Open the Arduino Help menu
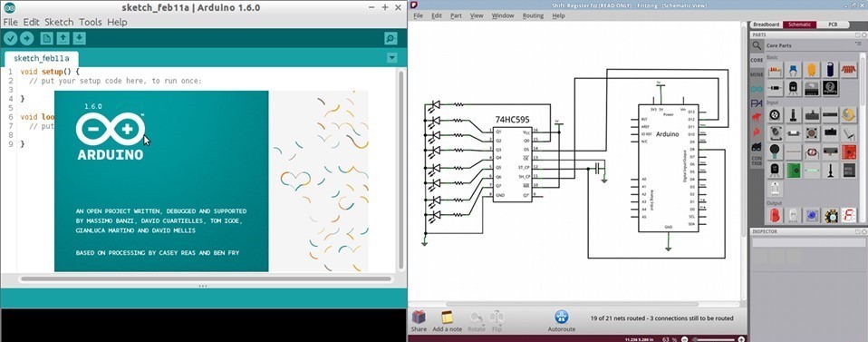The width and height of the screenshot is (868, 342). click(117, 22)
